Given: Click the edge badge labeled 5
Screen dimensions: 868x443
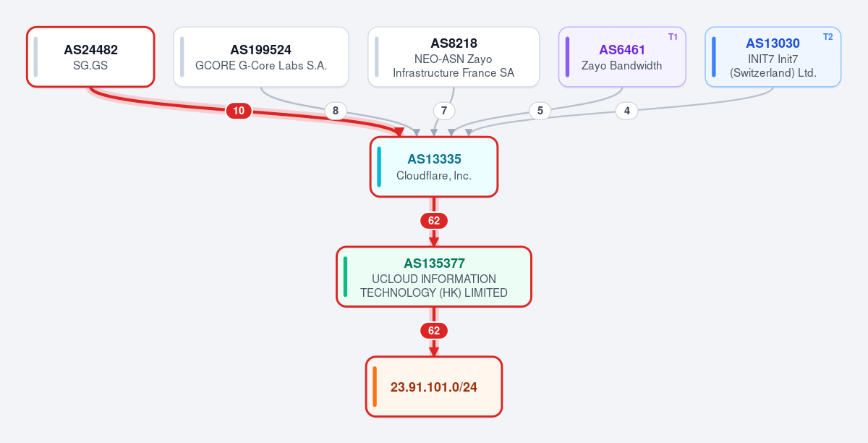Looking at the screenshot, I should point(540,111).
